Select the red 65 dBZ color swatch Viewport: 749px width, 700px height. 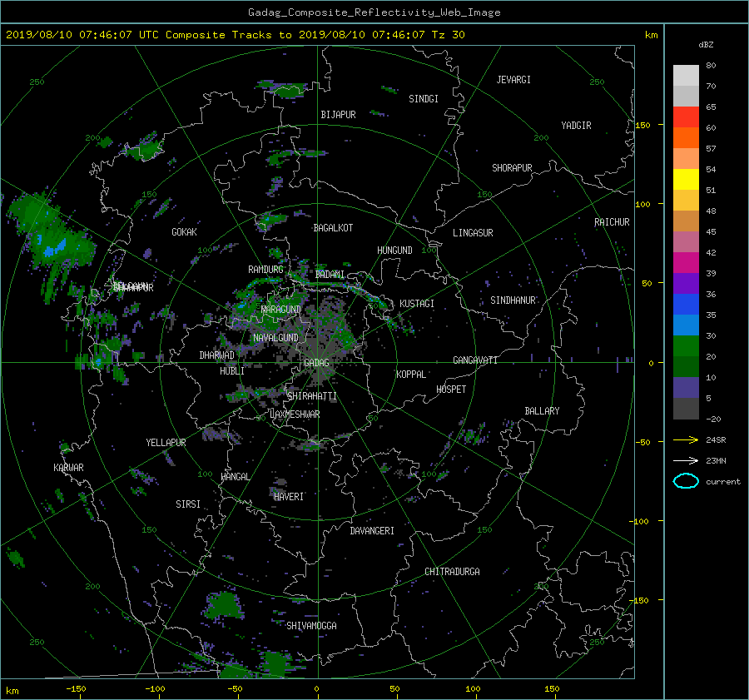pyautogui.click(x=686, y=117)
